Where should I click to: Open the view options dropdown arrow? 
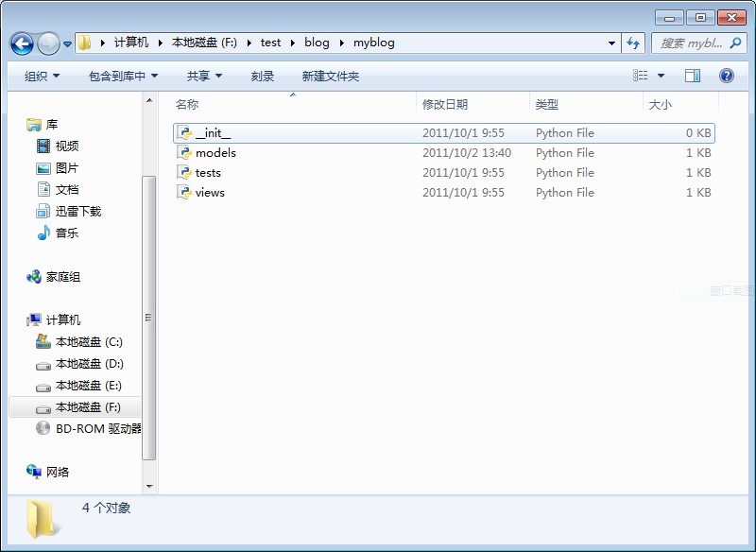(661, 76)
